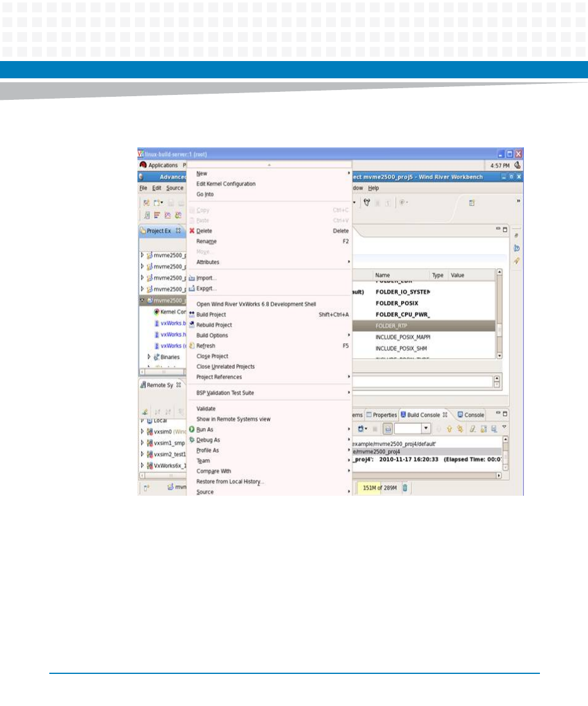The height and width of the screenshot is (706, 588).
Task: Close the Build Console tab X
Action: click(x=445, y=415)
